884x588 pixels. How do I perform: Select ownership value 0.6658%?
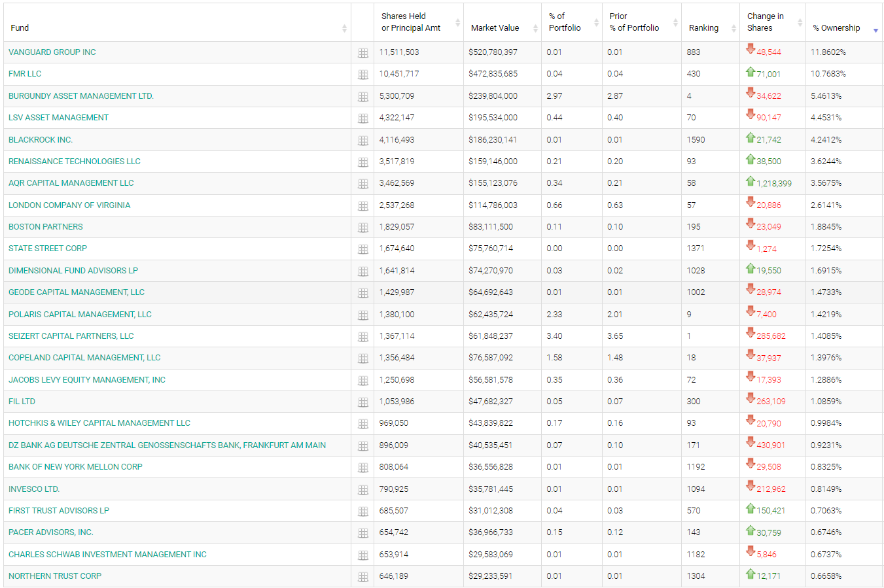826,576
